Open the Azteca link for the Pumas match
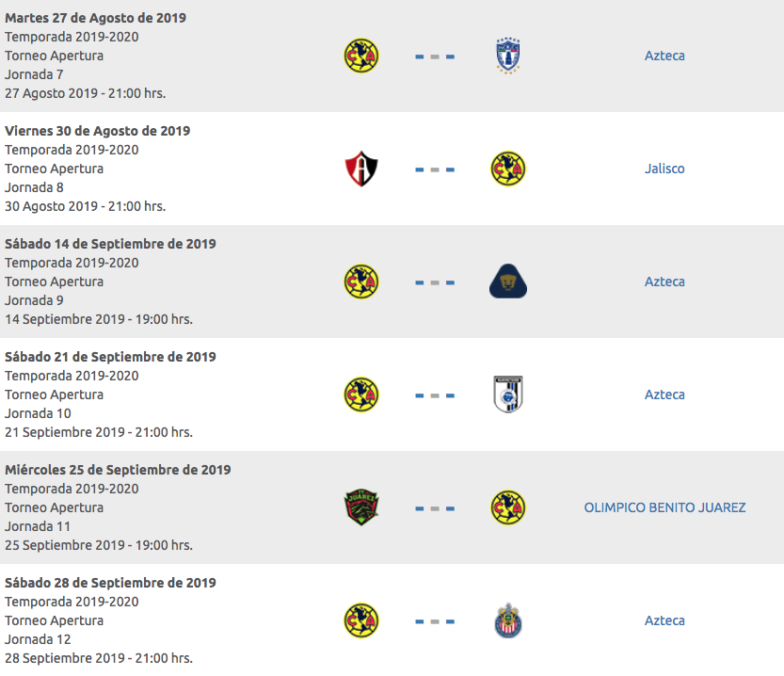This screenshot has width=784, height=676. click(x=664, y=282)
